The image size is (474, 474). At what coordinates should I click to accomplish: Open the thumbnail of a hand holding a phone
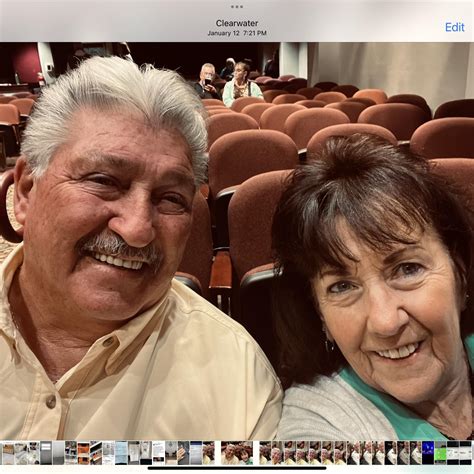tap(184, 453)
